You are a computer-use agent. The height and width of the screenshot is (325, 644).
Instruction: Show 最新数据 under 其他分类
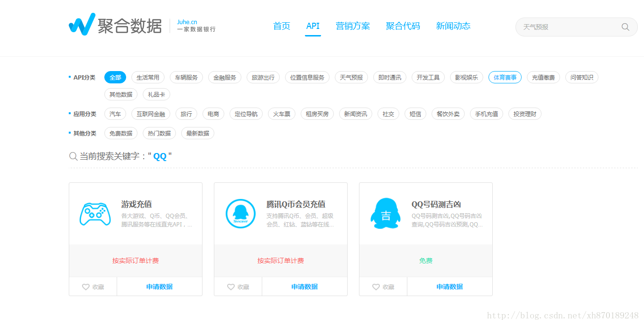(x=198, y=133)
